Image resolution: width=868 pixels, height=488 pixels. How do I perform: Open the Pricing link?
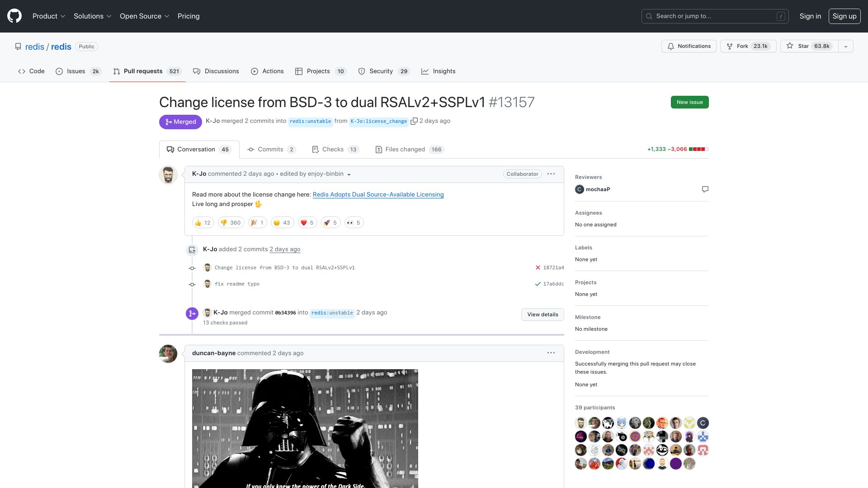pyautogui.click(x=189, y=16)
